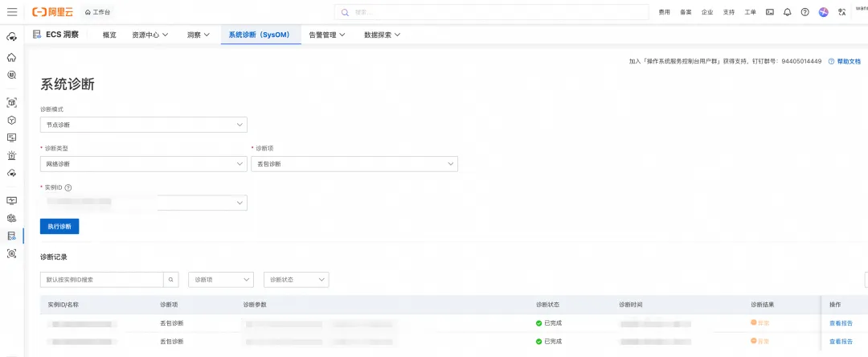
Task: Open the 诊断类型 dropdown showing 网络诊断
Action: point(143,164)
